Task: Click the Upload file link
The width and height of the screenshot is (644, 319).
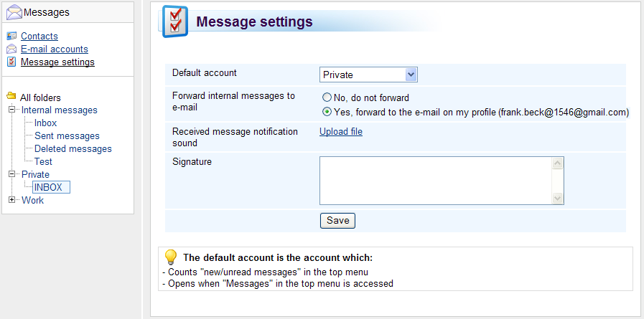Action: 341,132
